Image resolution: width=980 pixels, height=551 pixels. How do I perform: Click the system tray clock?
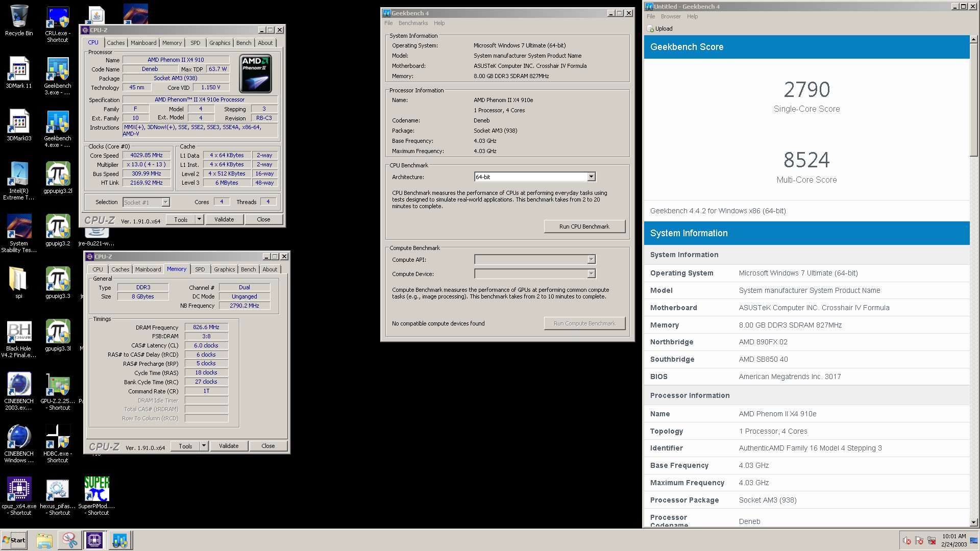click(954, 540)
